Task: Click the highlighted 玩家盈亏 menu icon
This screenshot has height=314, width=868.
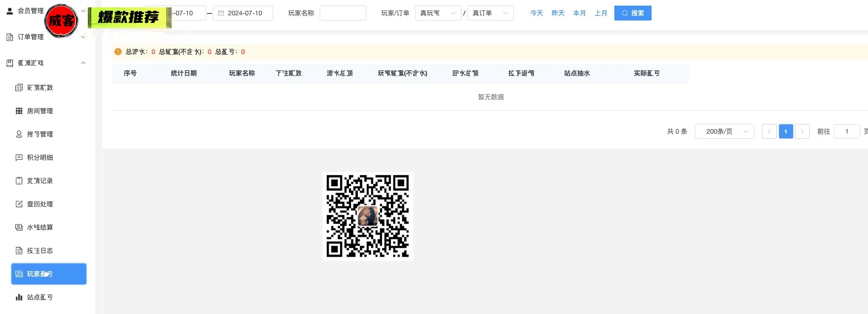Action: tap(19, 274)
